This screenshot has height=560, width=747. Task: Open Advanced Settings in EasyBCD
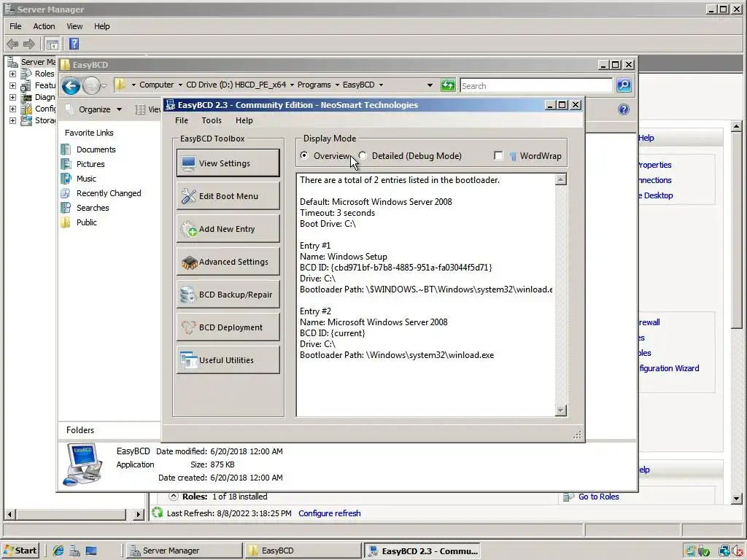click(228, 262)
